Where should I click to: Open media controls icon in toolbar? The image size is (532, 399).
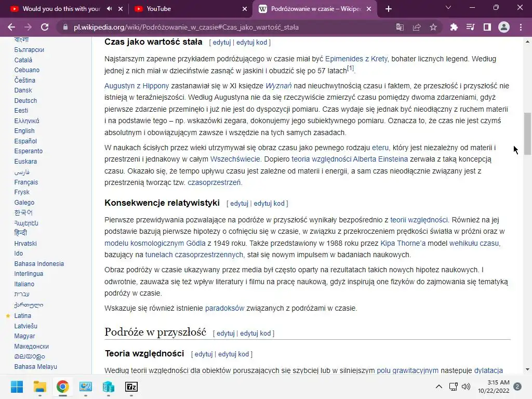[x=470, y=27]
